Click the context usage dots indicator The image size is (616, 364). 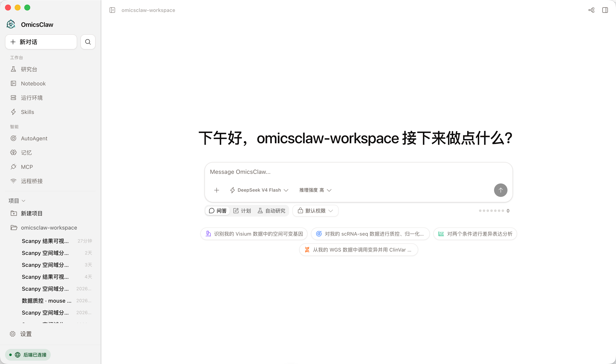[494, 211]
